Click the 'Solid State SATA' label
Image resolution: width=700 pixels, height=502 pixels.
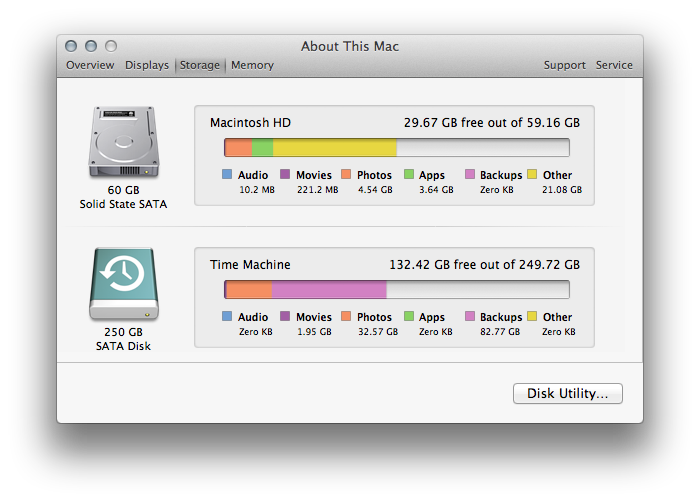pyautogui.click(x=123, y=204)
